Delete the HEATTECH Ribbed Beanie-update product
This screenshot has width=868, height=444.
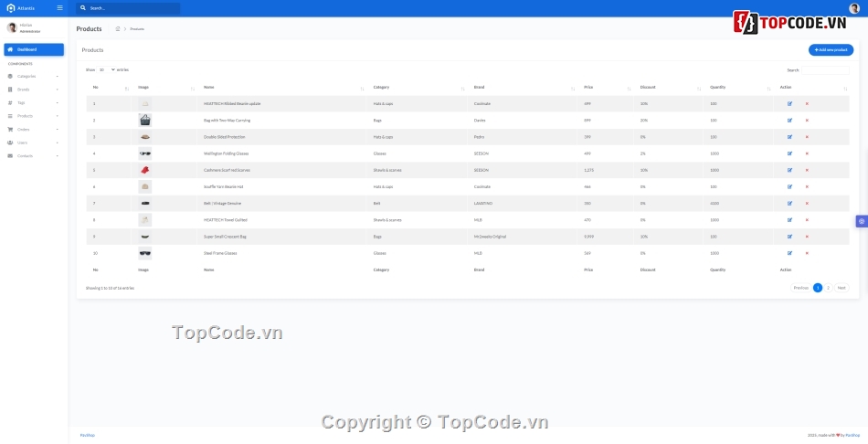[x=807, y=103]
